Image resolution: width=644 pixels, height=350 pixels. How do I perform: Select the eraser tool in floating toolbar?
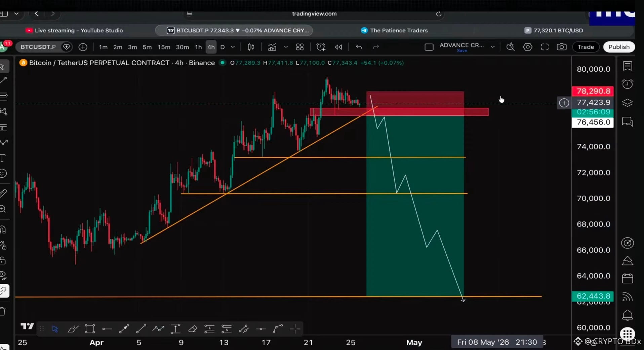(193, 329)
